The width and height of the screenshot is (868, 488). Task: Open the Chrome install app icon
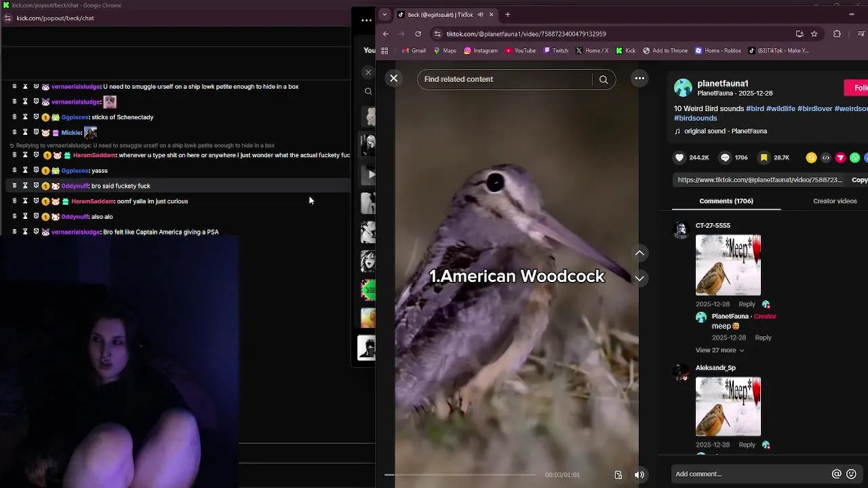tap(800, 34)
